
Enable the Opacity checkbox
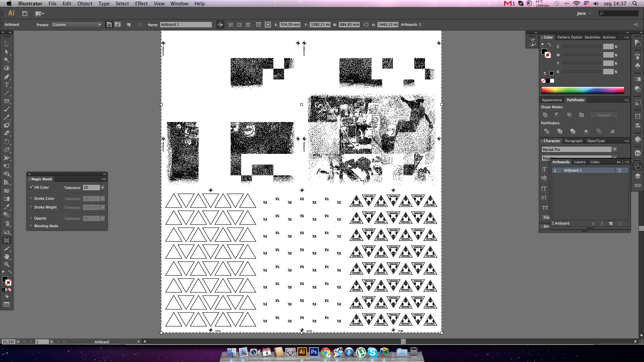click(31, 218)
